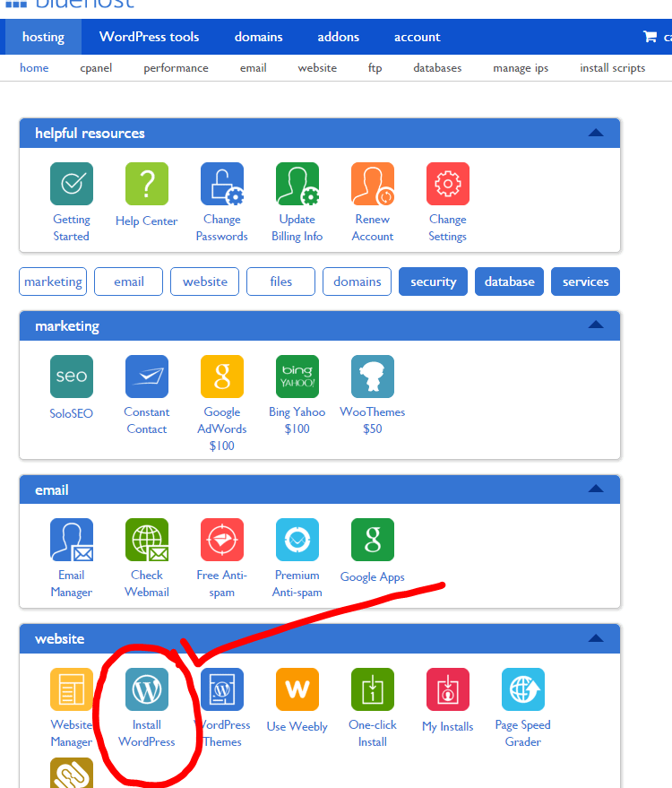The image size is (672, 788).
Task: Click the Bluehost logo
Action: [70, 4]
